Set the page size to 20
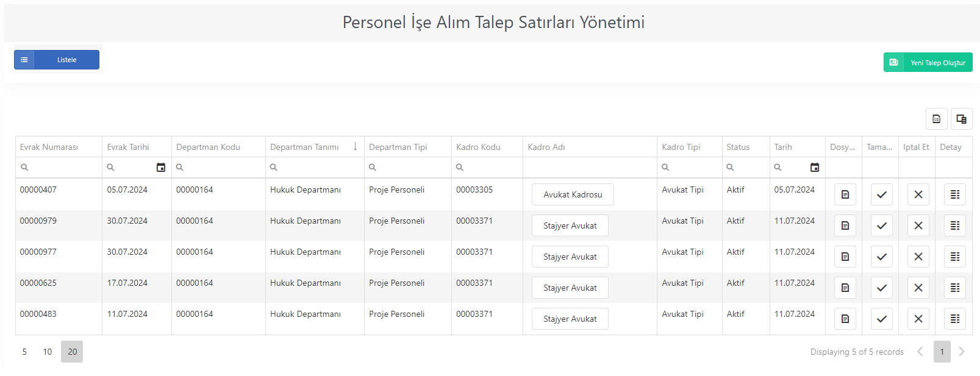The width and height of the screenshot is (980, 376). click(72, 352)
